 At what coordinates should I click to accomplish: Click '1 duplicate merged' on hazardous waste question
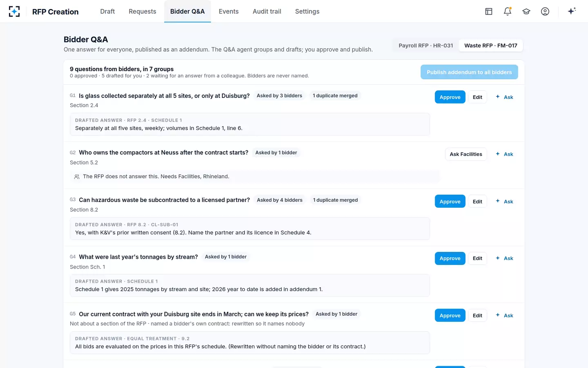[x=335, y=200]
